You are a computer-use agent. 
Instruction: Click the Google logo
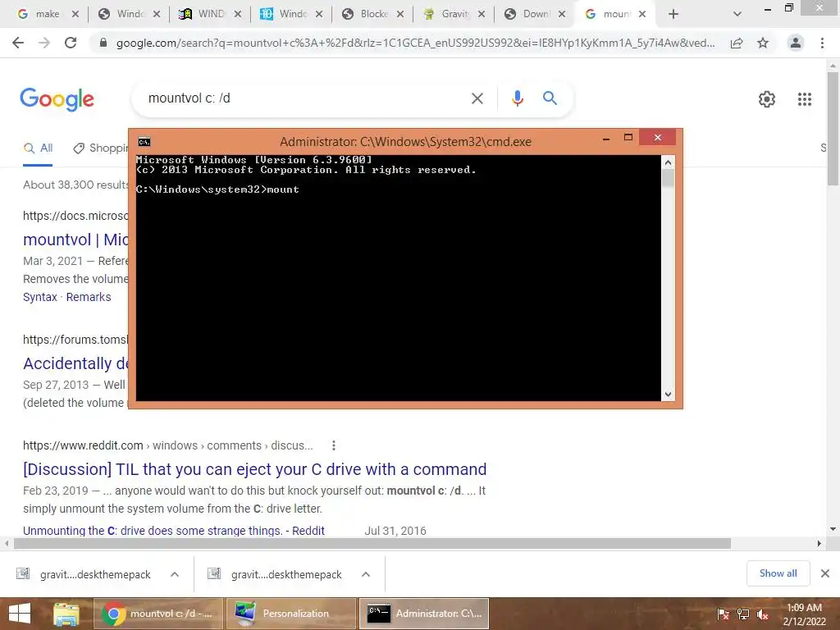pos(57,99)
